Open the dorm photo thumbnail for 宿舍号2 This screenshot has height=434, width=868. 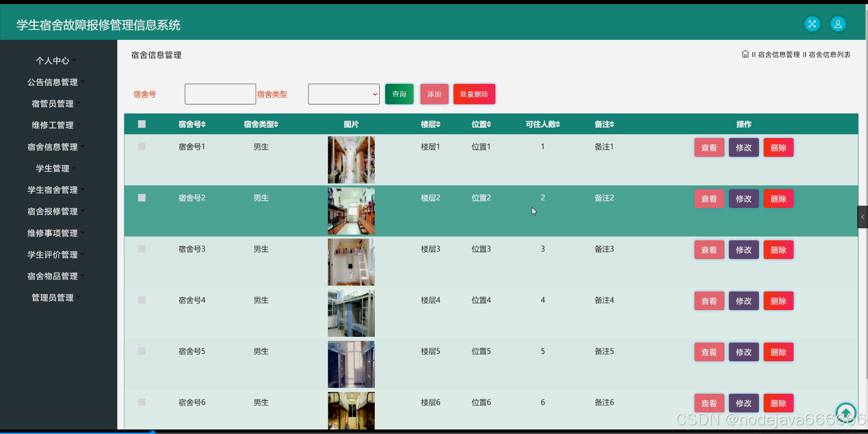tap(351, 211)
